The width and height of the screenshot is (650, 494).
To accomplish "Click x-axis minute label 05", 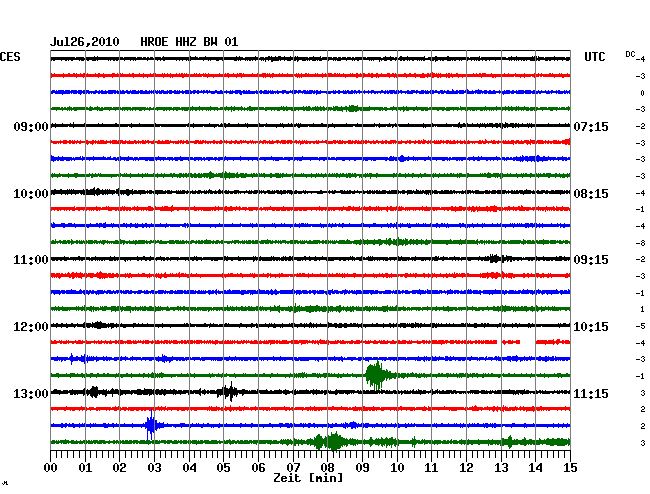I will click(x=223, y=468).
